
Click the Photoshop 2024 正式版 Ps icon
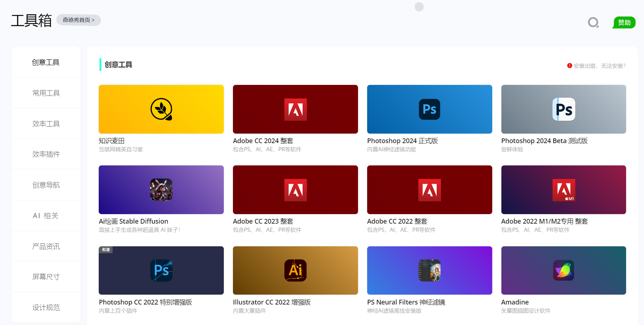pos(429,109)
